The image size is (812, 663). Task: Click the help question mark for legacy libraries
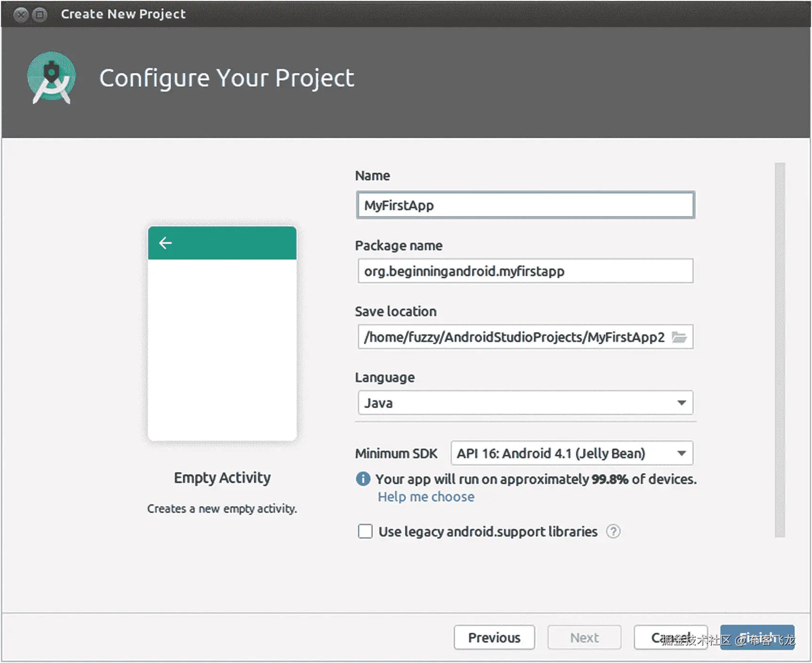pyautogui.click(x=613, y=532)
